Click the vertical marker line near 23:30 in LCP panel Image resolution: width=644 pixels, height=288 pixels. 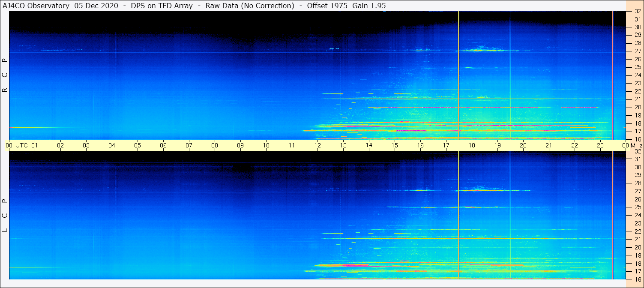click(613, 215)
